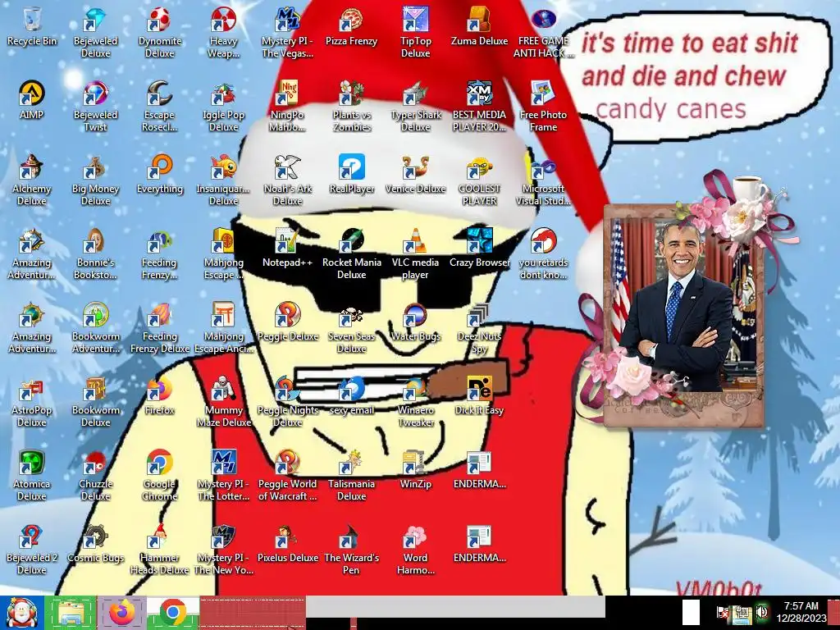This screenshot has height=630, width=840.
Task: Open the flag notification tray icon
Action: (x=723, y=612)
